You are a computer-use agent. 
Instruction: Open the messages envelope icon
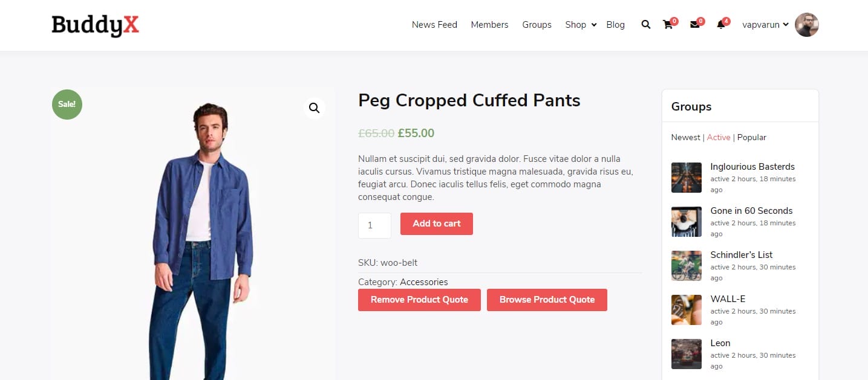(x=694, y=25)
